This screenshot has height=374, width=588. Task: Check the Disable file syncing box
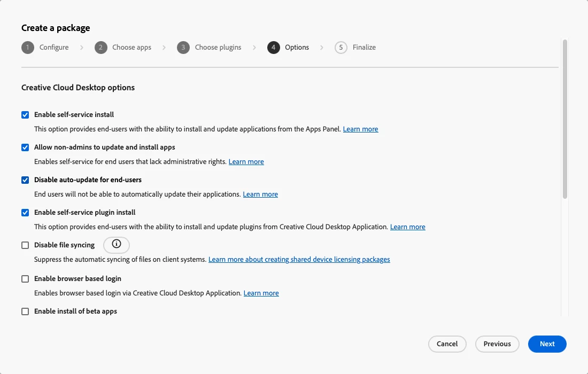click(25, 245)
